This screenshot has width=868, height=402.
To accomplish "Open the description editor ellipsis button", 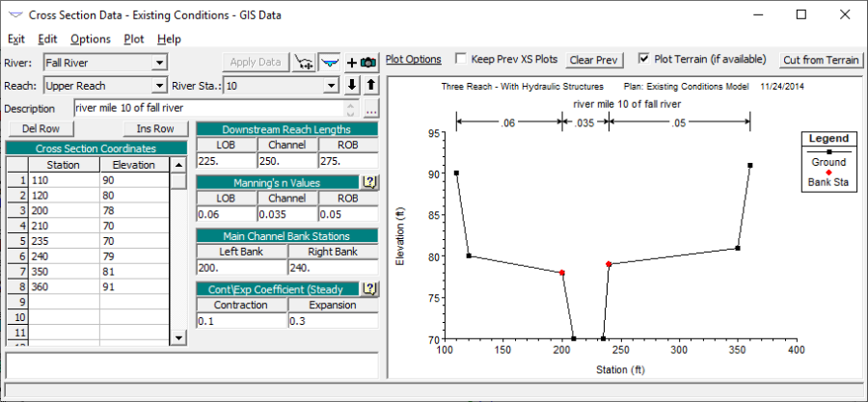I will [x=371, y=108].
